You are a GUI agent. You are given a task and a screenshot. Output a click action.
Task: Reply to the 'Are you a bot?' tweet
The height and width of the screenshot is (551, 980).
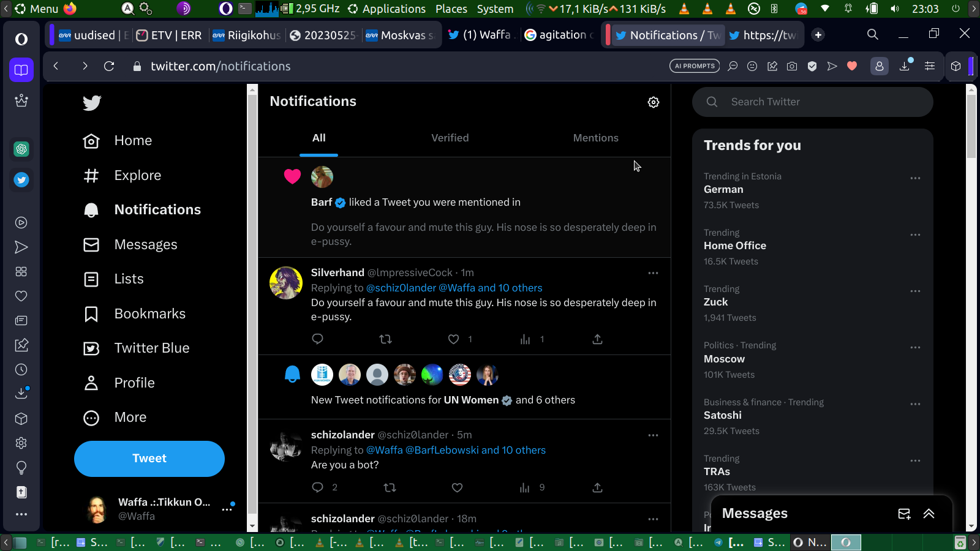(x=317, y=487)
